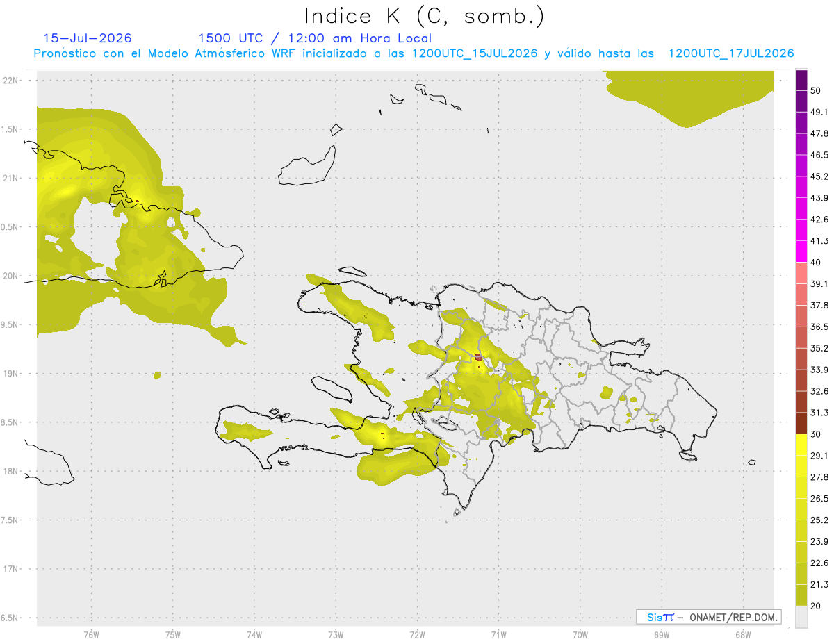The image size is (834, 644).
Task: Select the '18N' latitude axis label
Action: (12, 472)
